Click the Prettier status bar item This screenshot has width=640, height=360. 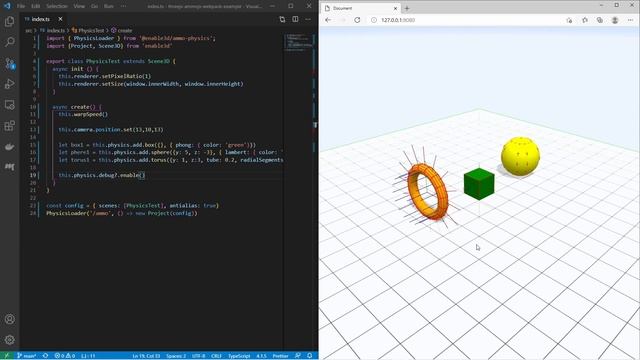tap(280, 356)
